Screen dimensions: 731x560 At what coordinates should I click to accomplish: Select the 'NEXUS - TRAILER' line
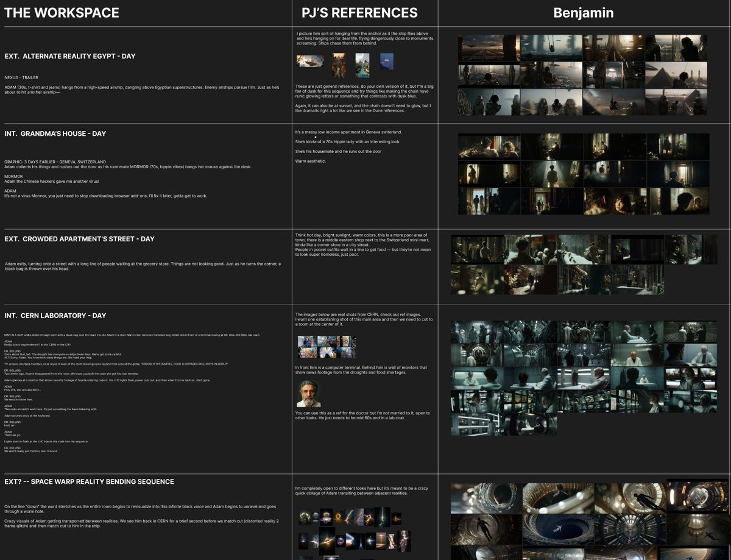20,77
